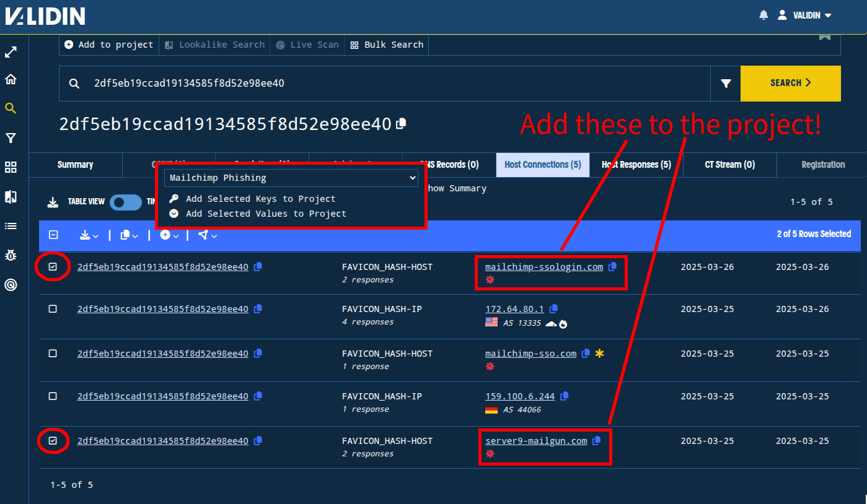Open the Mailchimp Phishing project dropdown
Viewport: 867px width, 504px height.
pos(291,178)
